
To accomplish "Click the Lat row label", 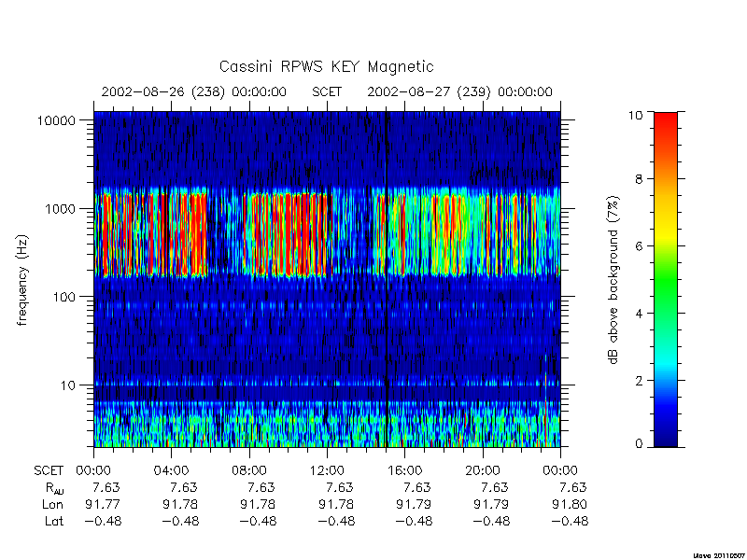I will (54, 521).
